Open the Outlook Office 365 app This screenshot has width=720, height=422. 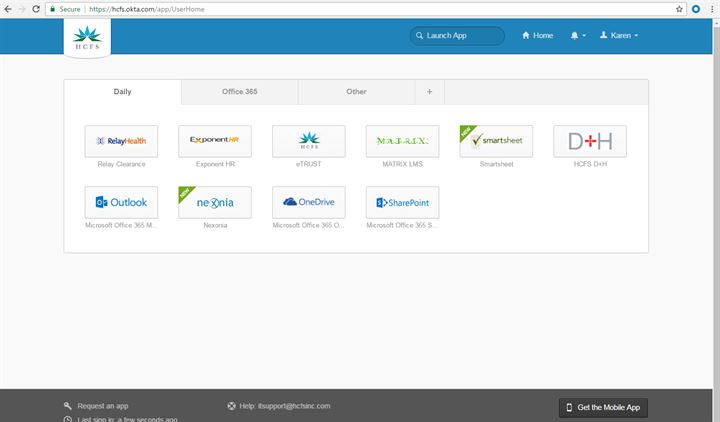point(121,202)
